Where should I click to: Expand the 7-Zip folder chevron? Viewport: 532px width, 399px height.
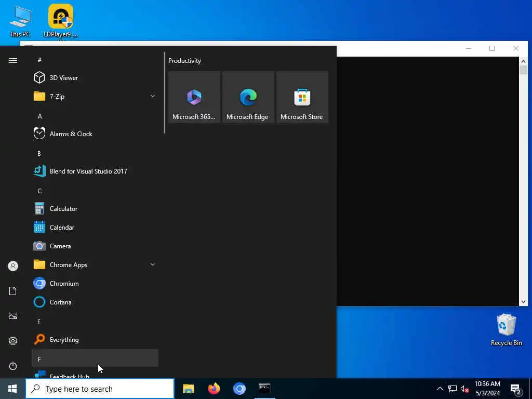(153, 96)
